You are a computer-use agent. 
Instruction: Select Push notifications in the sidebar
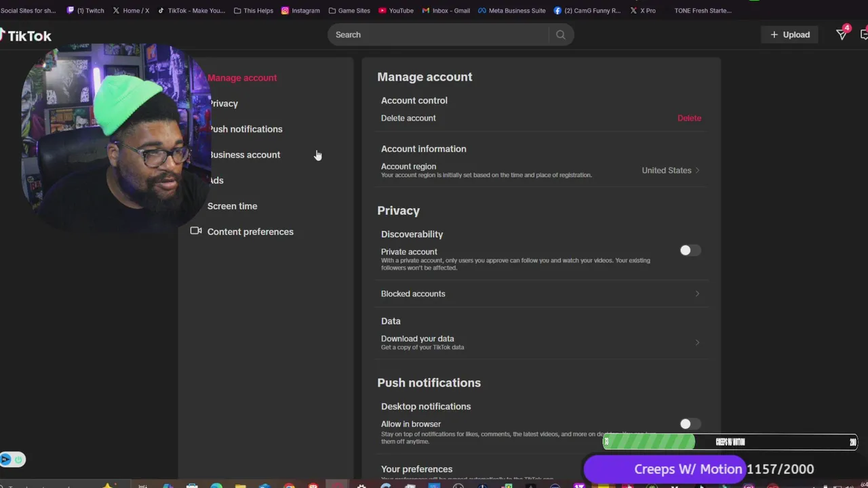[245, 129]
